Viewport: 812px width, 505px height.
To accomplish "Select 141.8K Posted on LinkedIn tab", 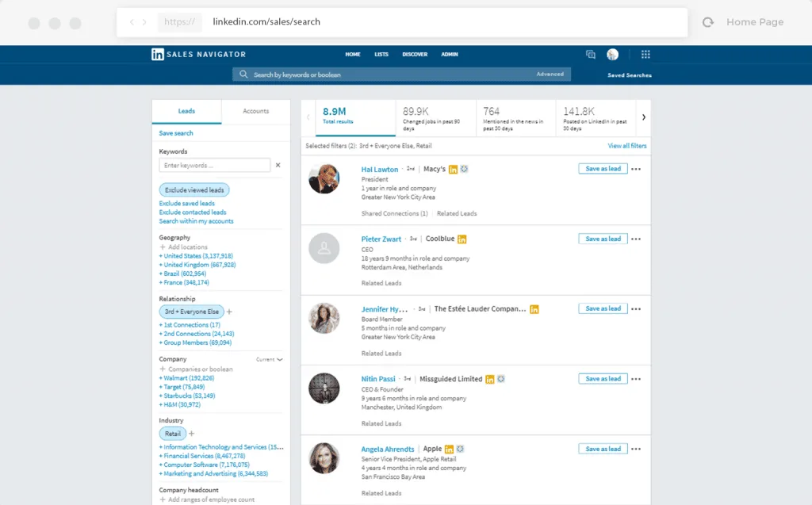I will pos(596,117).
